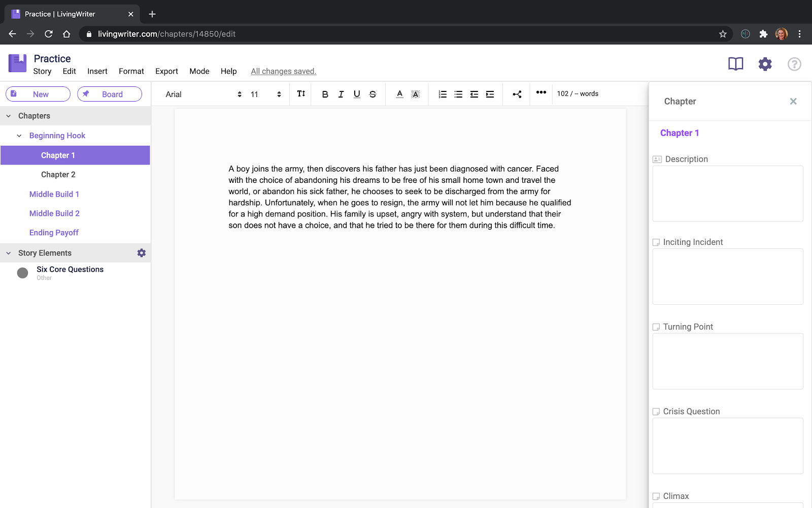The height and width of the screenshot is (508, 812).
Task: Click the Inciting Incident text field
Action: (x=728, y=277)
